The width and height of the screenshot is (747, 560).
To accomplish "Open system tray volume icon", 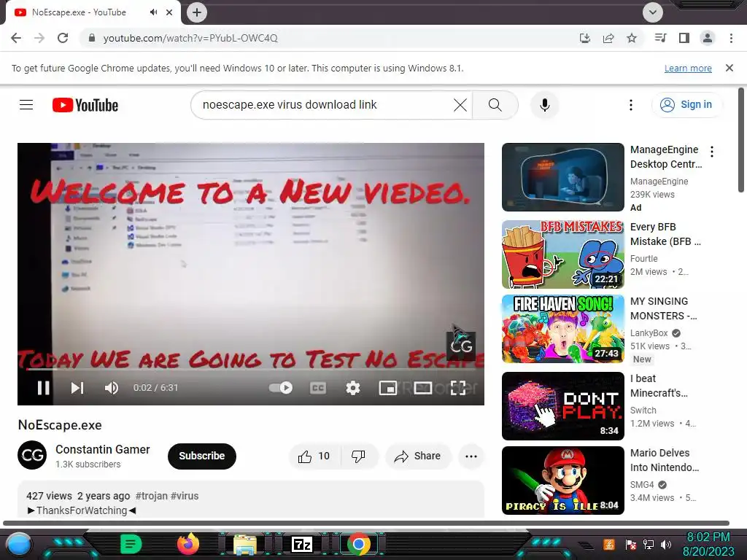I will (666, 544).
